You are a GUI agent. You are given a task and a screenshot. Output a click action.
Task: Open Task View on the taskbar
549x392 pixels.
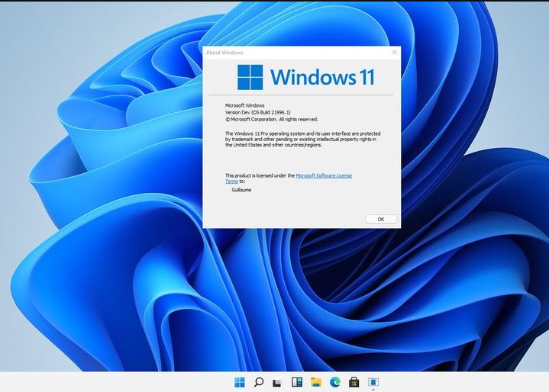(x=277, y=383)
